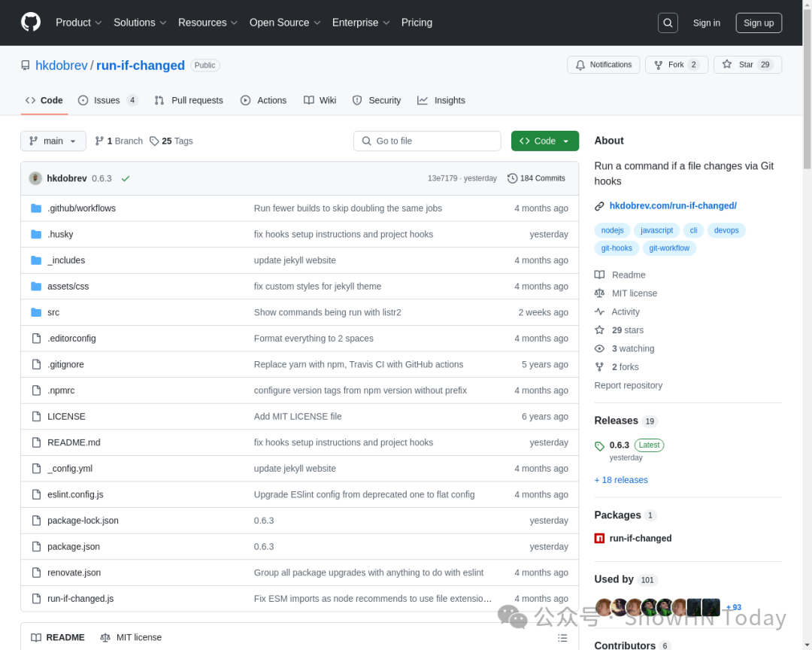Star the run-if-changed repository
Screen dimensions: 812x650
(x=747, y=65)
